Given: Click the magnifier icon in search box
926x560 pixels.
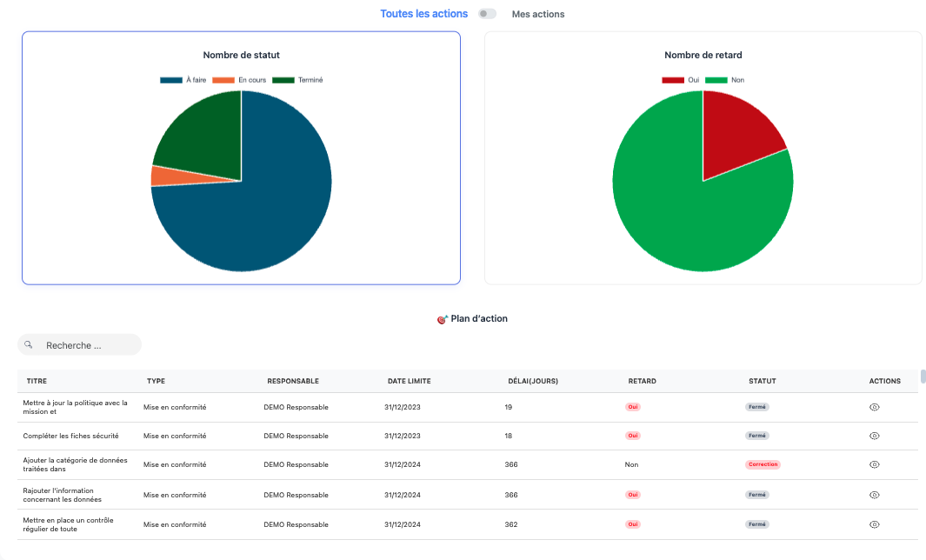Looking at the screenshot, I should coord(29,344).
